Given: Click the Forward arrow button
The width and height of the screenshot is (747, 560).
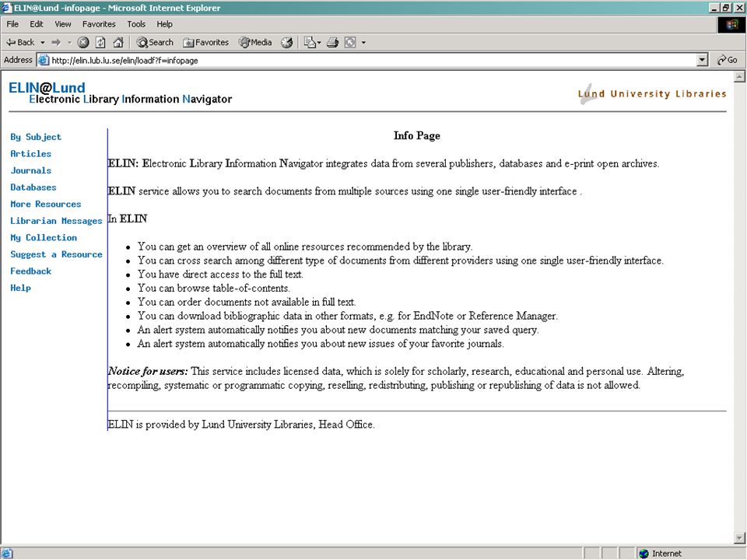Looking at the screenshot, I should 56,42.
